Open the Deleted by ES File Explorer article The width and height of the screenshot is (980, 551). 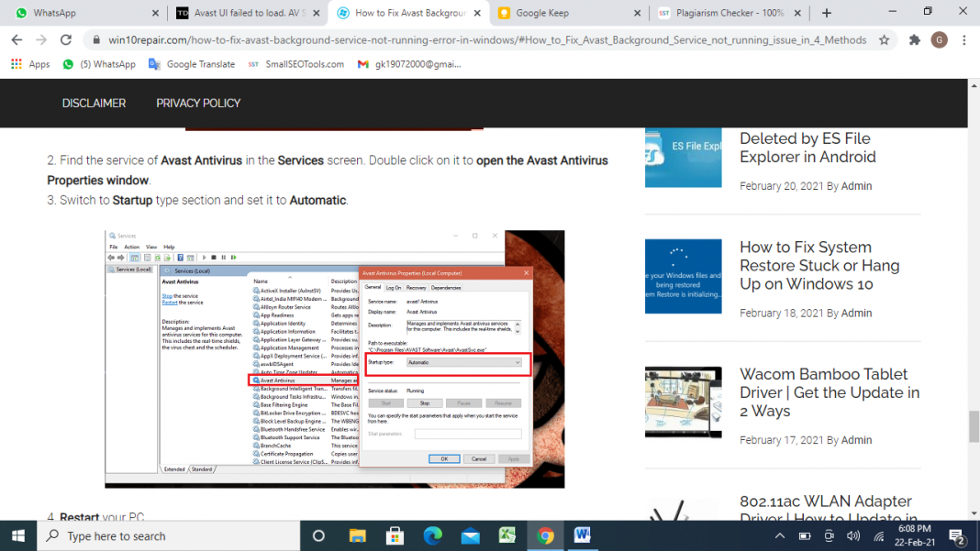pos(807,148)
